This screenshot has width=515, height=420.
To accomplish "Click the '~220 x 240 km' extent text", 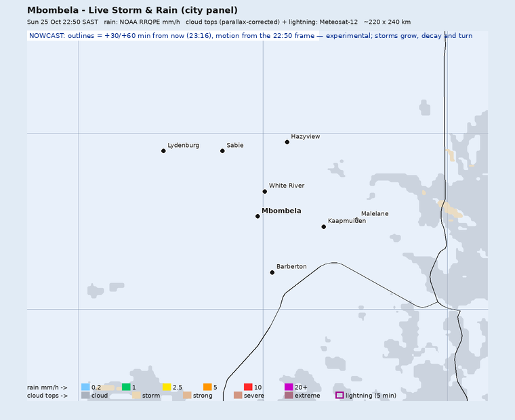I will [387, 22].
